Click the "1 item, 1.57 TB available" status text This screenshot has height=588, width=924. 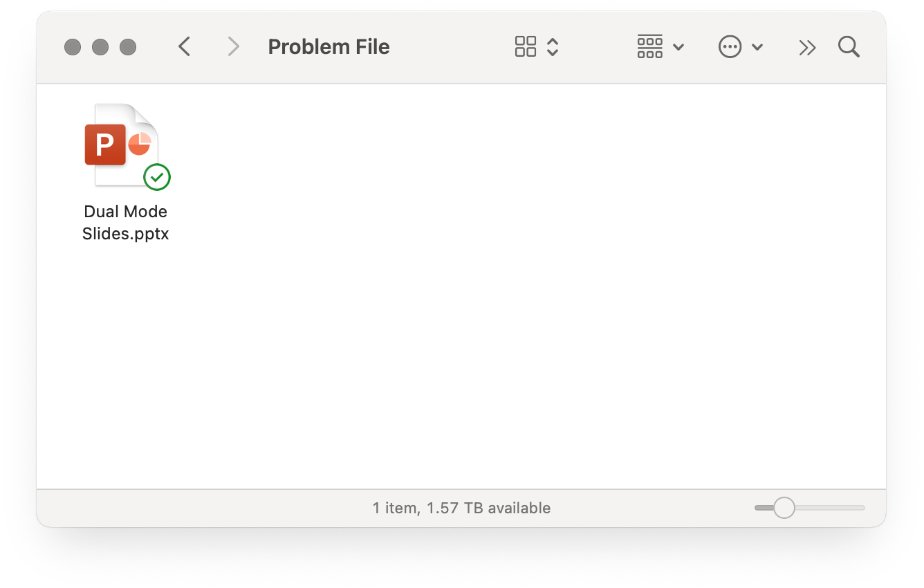pyautogui.click(x=461, y=508)
